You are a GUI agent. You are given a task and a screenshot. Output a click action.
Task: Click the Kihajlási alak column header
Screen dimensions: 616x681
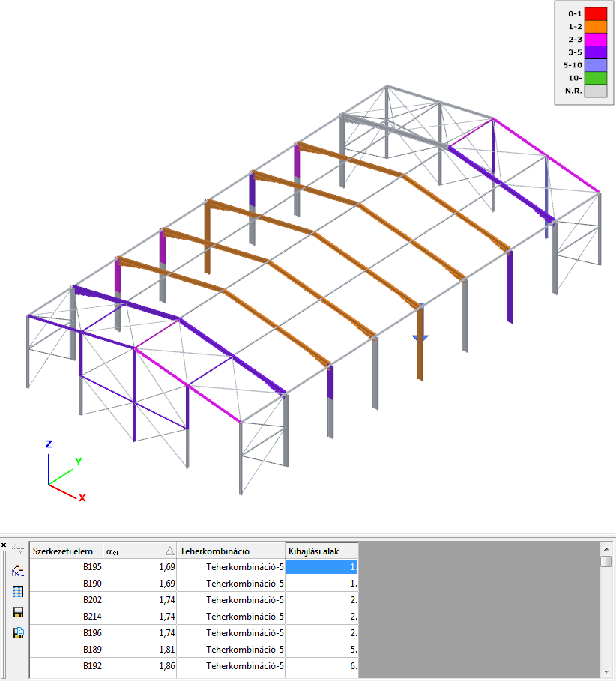(322, 551)
